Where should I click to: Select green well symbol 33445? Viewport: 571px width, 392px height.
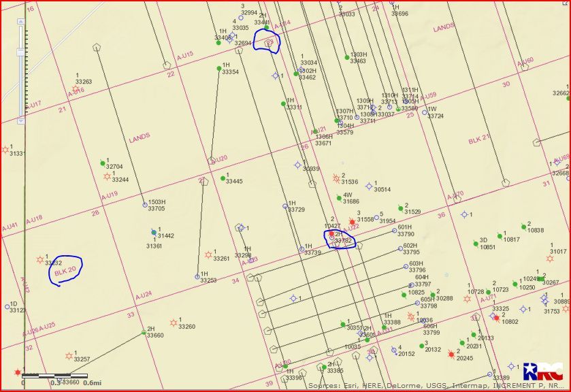[x=223, y=178]
